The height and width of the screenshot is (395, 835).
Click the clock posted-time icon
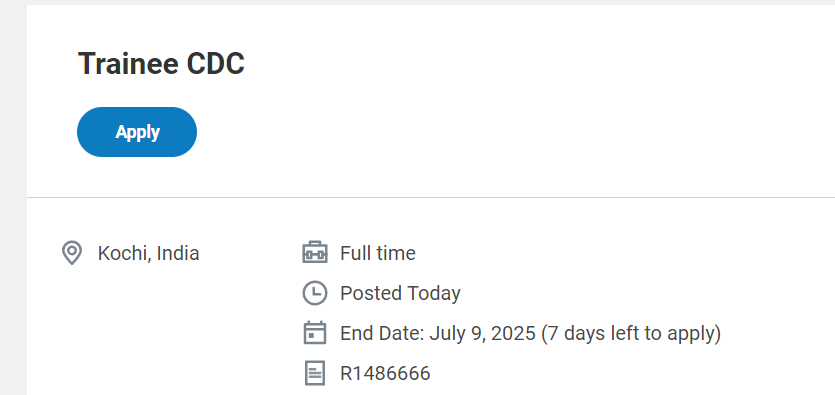[x=315, y=293]
